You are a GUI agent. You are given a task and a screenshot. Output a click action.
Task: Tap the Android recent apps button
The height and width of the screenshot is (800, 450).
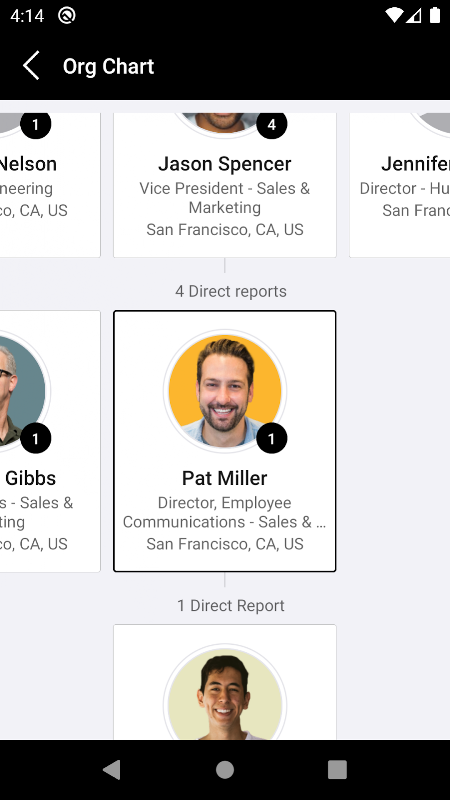click(337, 769)
